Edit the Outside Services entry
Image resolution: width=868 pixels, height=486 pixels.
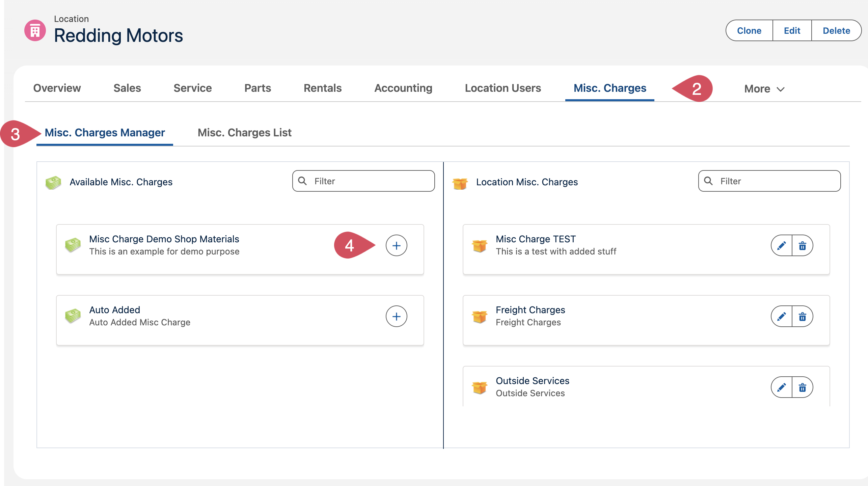(782, 387)
